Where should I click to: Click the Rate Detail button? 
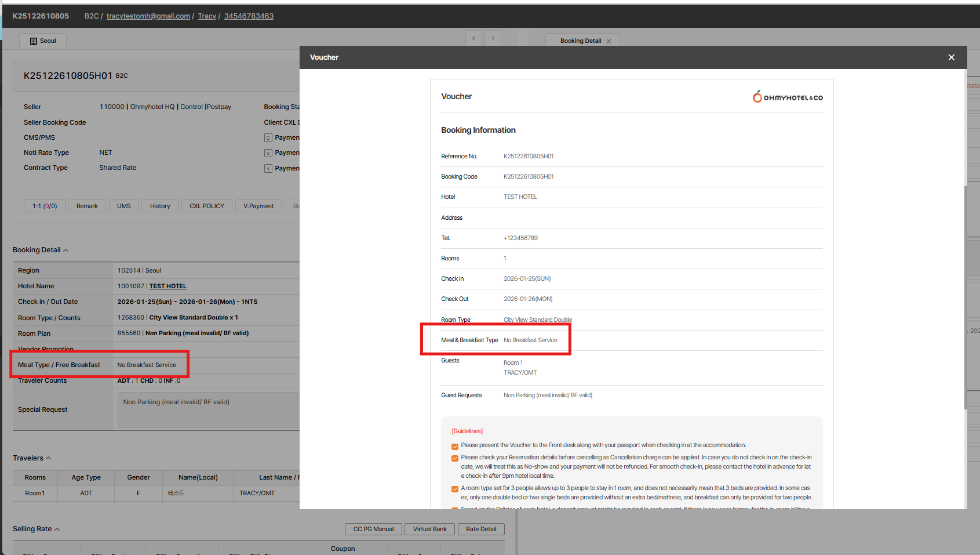click(481, 529)
